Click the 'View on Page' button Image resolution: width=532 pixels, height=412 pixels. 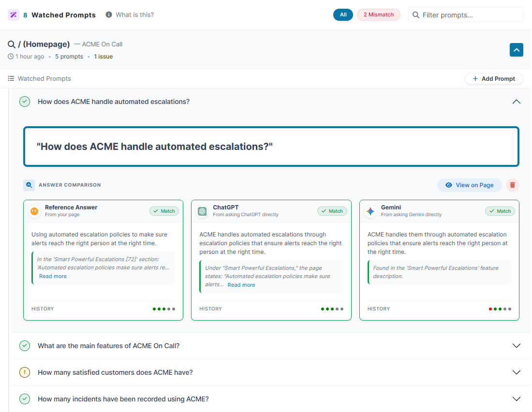coord(469,185)
